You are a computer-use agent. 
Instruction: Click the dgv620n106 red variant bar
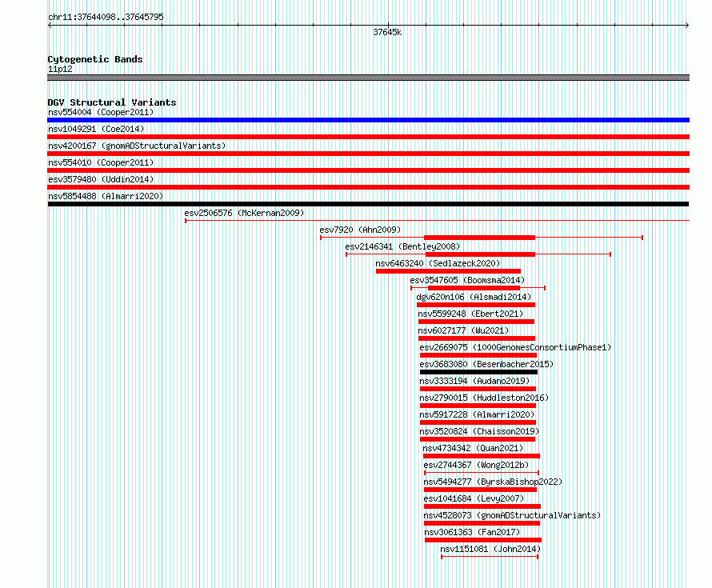coord(476,305)
